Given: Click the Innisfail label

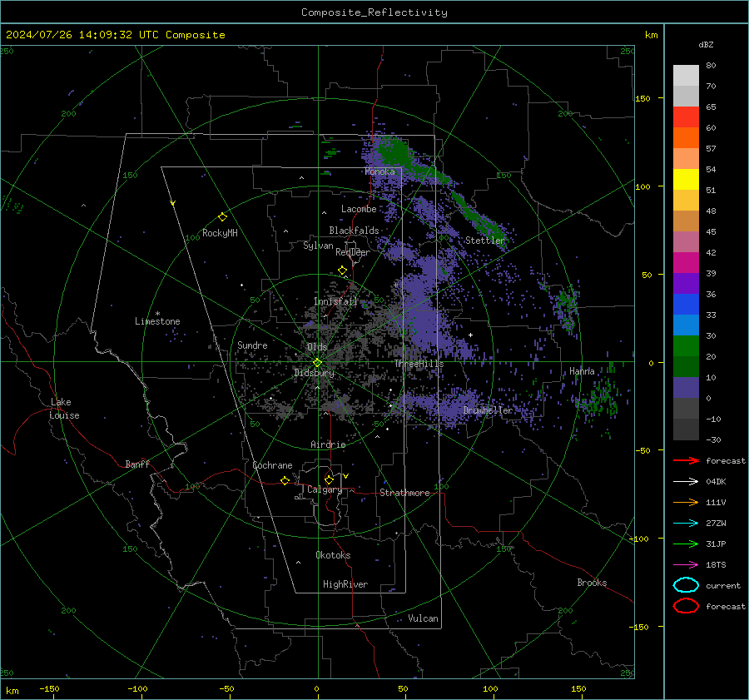Looking at the screenshot, I should click(336, 301).
